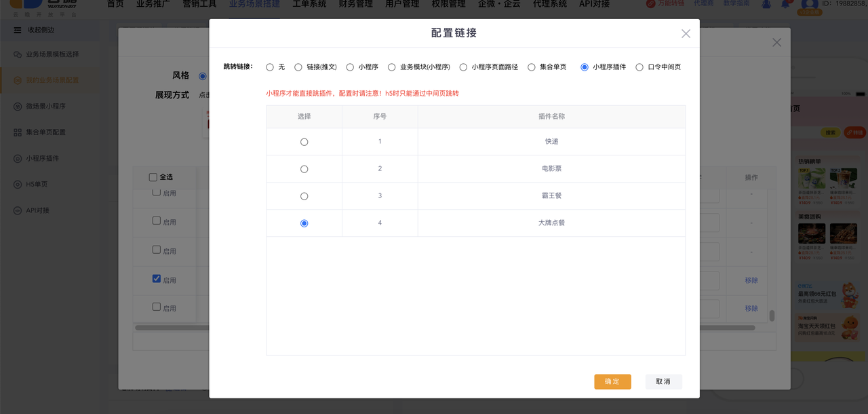Choose the 口令中间页 jump link option

[639, 67]
